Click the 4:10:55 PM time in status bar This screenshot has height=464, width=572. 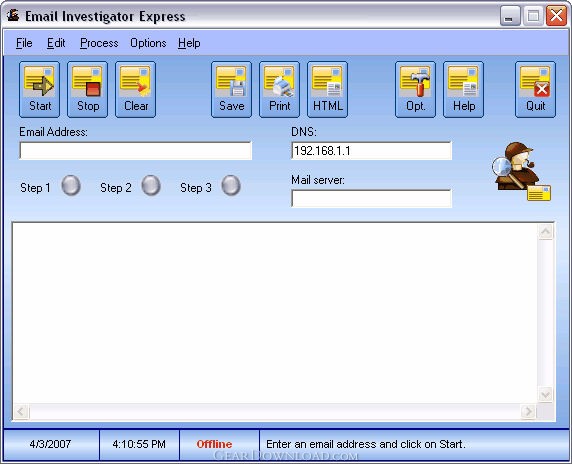point(139,444)
